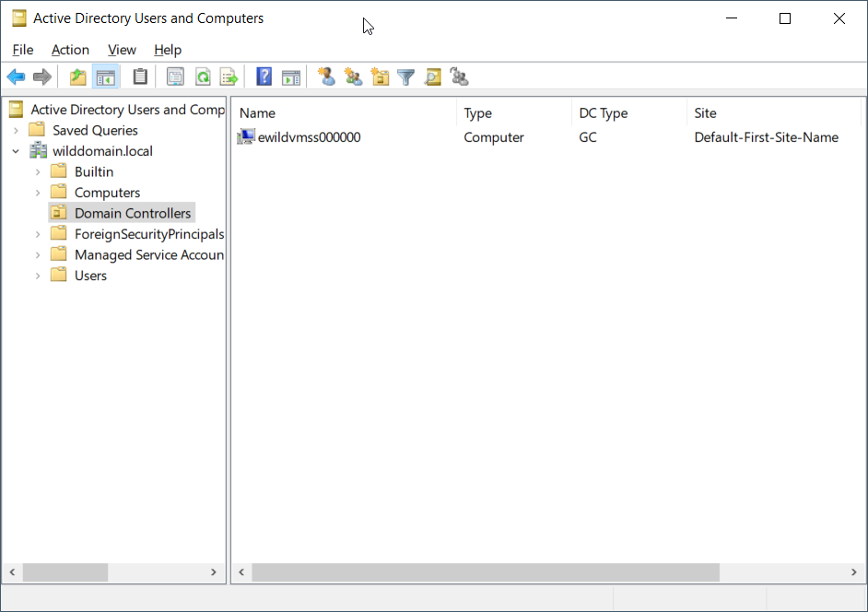Create a new organizational unit folder icon
This screenshot has width=868, height=612.
tap(380, 76)
